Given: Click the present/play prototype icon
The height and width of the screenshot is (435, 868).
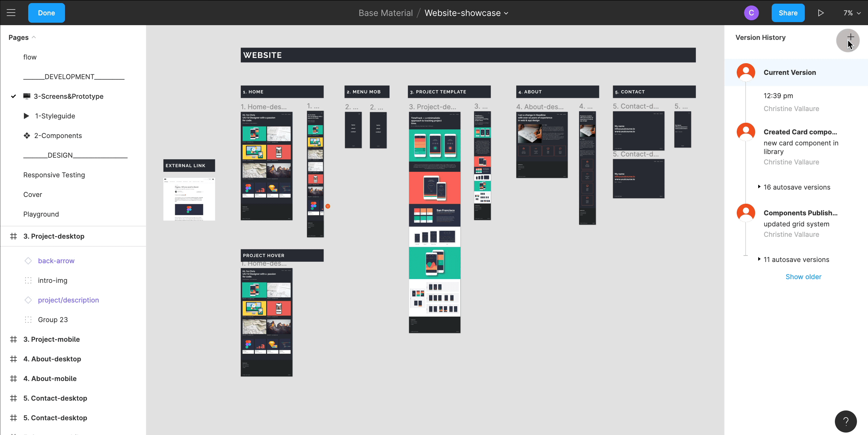Looking at the screenshot, I should 820,13.
